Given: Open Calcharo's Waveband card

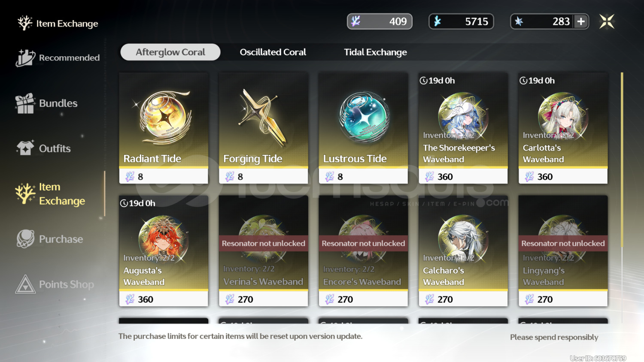Looking at the screenshot, I should (463, 251).
